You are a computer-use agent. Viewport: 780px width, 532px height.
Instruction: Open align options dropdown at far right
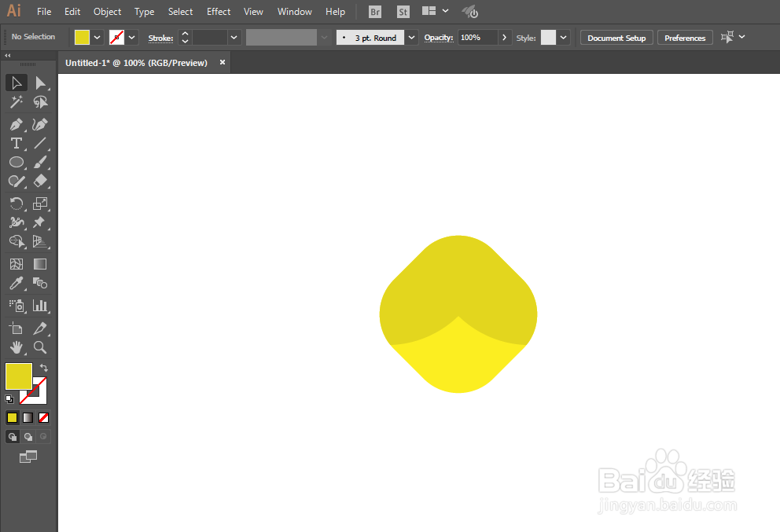[x=741, y=37]
